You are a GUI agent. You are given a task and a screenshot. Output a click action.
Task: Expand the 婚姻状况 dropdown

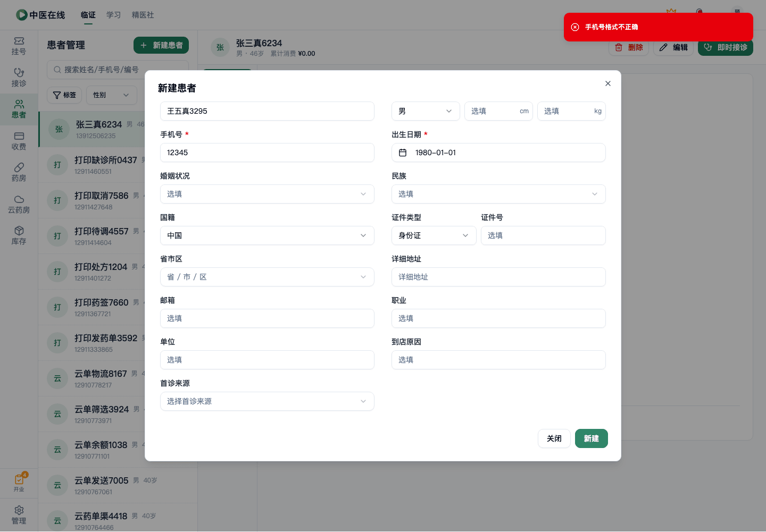(267, 194)
